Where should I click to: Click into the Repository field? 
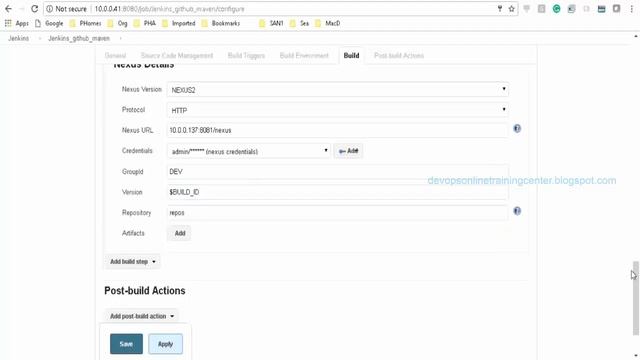338,213
